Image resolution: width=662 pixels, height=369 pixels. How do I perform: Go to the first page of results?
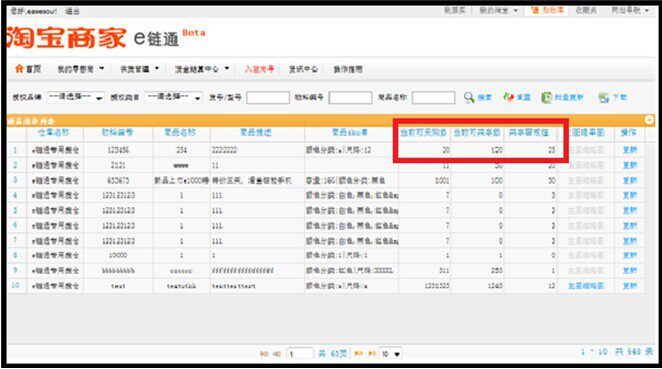[264, 354]
